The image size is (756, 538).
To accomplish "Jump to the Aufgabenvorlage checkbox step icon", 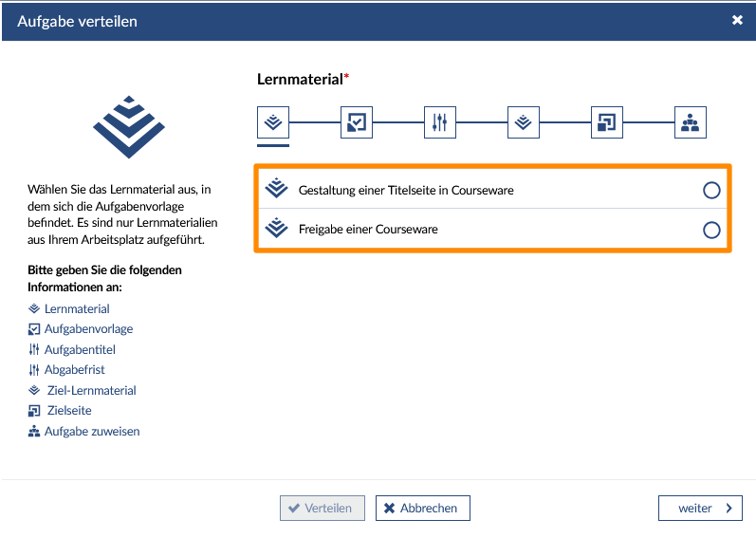I will (x=357, y=121).
